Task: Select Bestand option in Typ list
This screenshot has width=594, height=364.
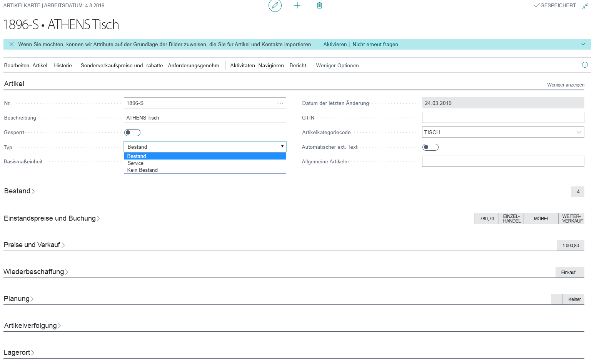Action: coord(205,156)
